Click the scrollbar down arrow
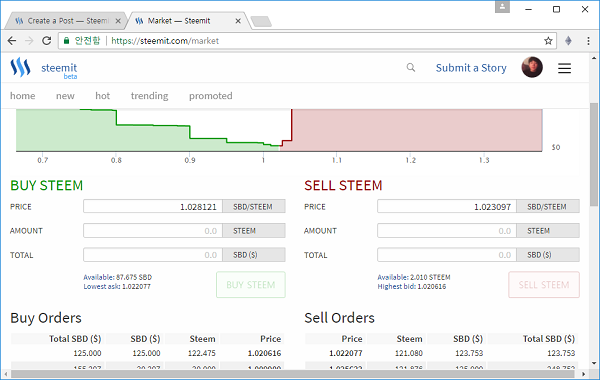This screenshot has height=380, width=600. [594, 363]
